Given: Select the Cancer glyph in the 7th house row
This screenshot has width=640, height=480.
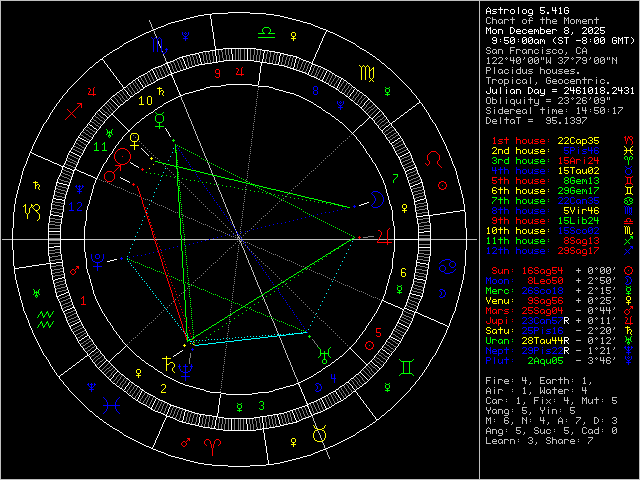Looking at the screenshot, I should pyautogui.click(x=628, y=201).
